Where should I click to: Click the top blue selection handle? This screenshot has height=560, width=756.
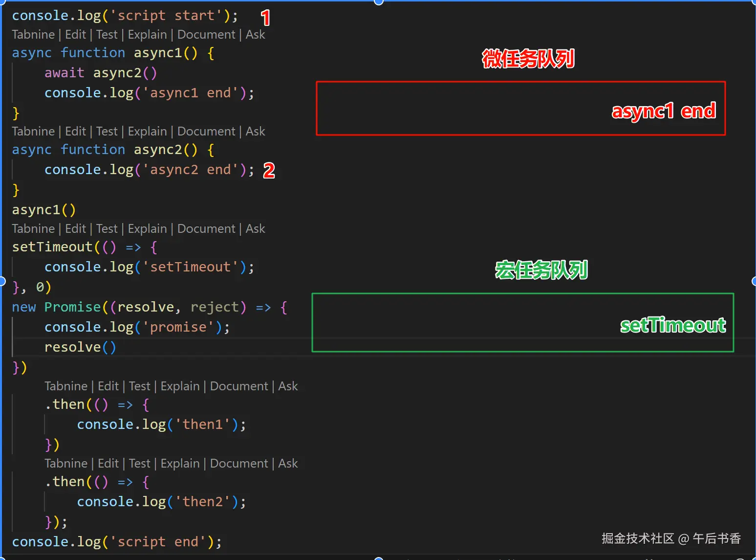(x=378, y=2)
